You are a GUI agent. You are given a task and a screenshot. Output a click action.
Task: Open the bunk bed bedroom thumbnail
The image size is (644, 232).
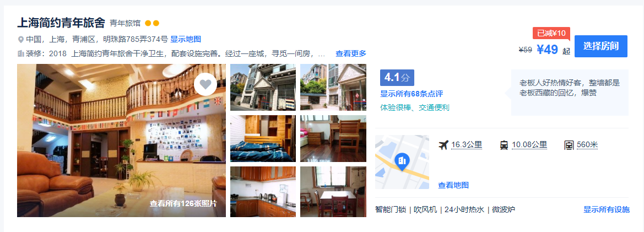263,138
